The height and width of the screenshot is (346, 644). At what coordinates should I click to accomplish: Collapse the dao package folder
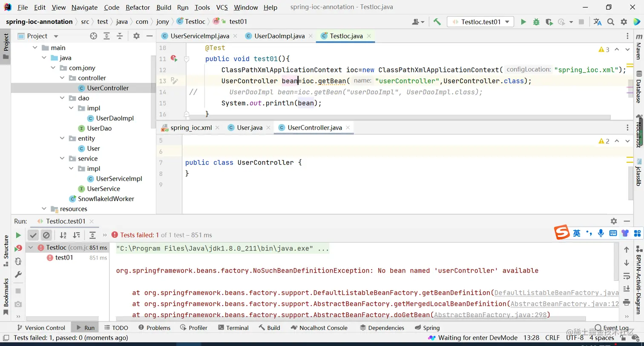62,98
